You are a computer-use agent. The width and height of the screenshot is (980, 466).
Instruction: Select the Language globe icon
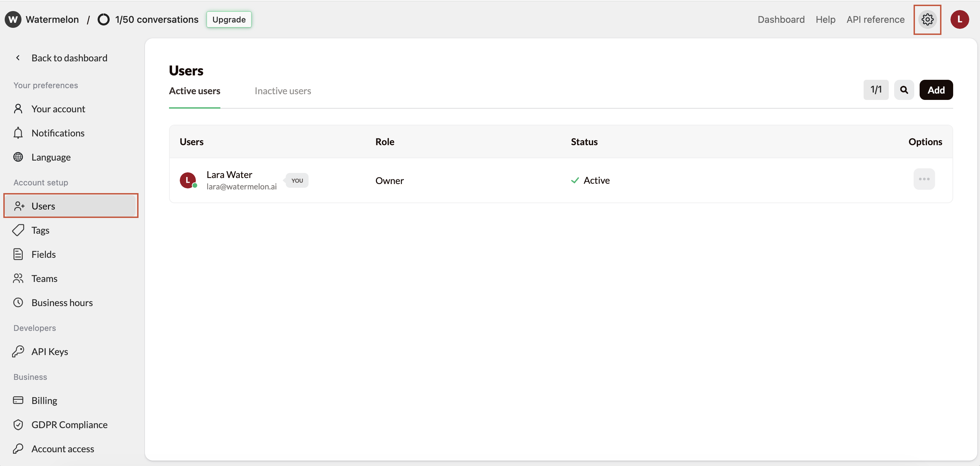[19, 157]
